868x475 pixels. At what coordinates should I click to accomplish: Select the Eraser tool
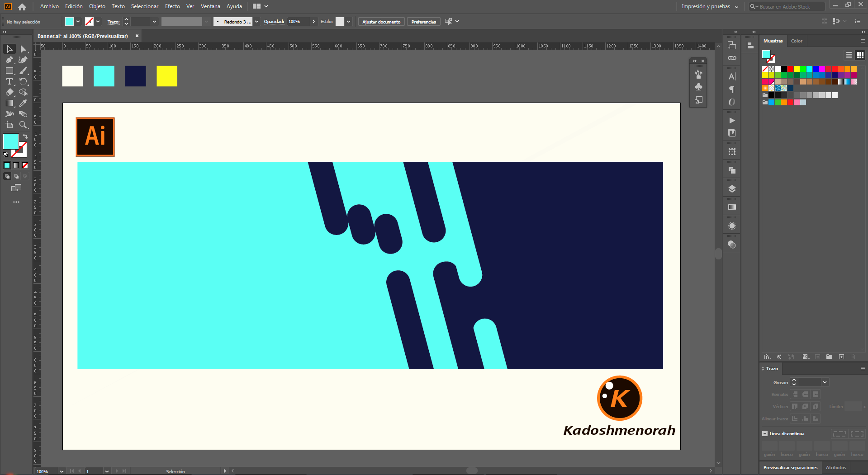(x=9, y=92)
